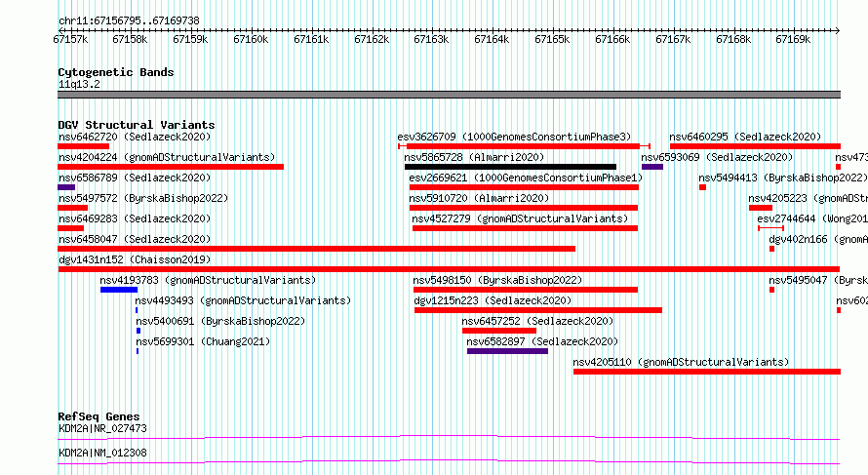Click the gray cytogenetic band bar
Screen dimensions: 868x475
click(x=449, y=95)
